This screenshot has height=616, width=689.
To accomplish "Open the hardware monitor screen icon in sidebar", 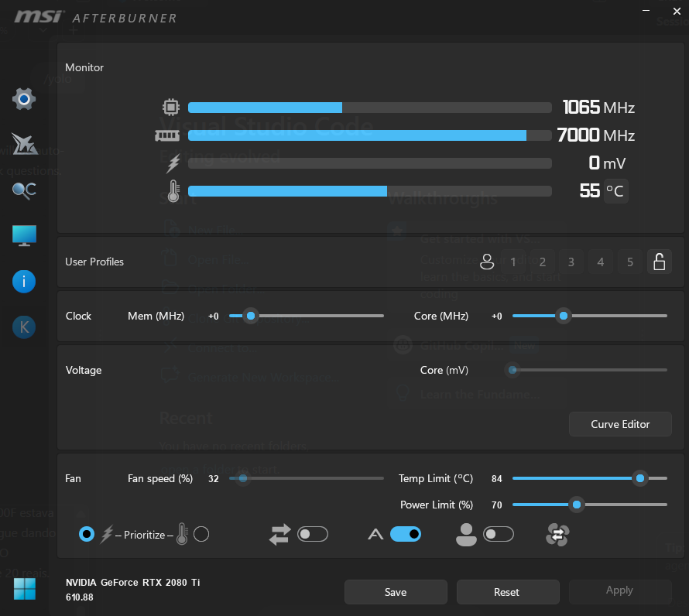I will [x=24, y=235].
